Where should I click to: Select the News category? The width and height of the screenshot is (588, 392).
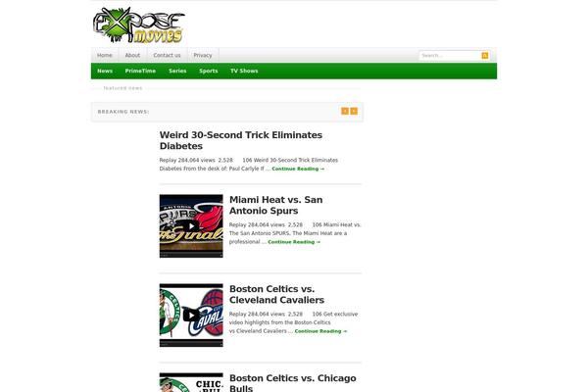pyautogui.click(x=105, y=71)
